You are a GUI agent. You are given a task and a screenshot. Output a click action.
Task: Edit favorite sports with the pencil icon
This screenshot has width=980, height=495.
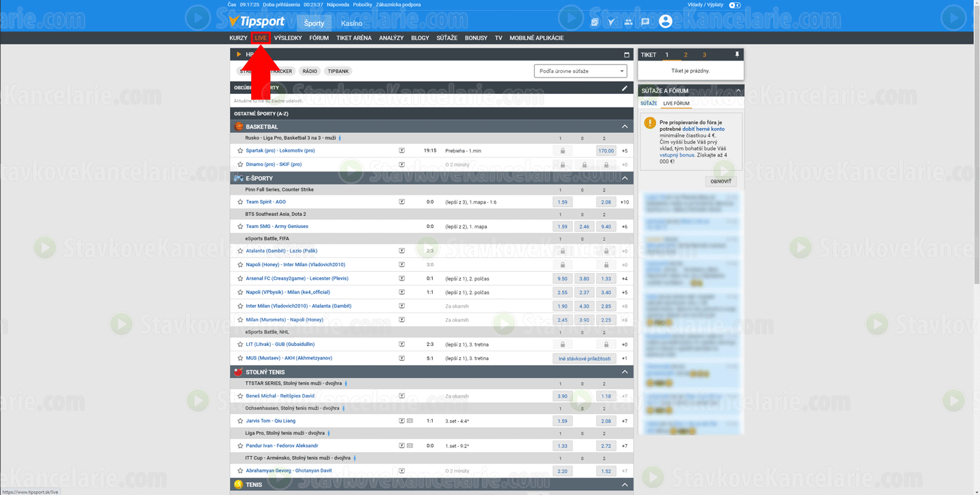pos(624,88)
